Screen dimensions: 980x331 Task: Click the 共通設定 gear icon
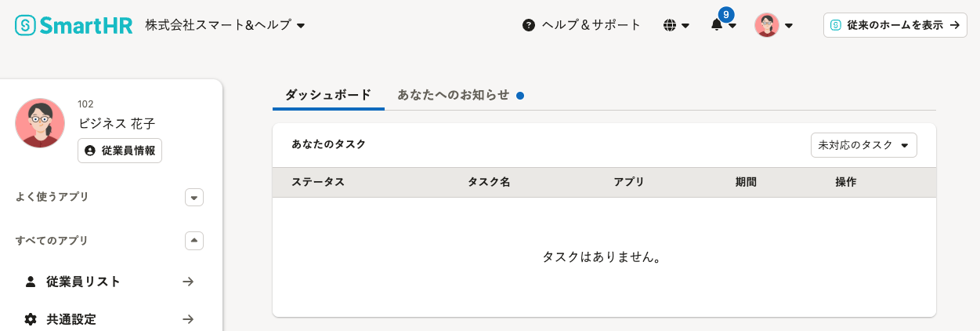(x=31, y=319)
